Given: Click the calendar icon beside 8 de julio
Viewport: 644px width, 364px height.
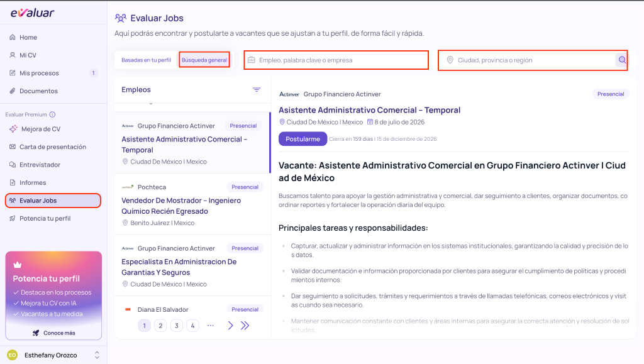Looking at the screenshot, I should coord(370,122).
